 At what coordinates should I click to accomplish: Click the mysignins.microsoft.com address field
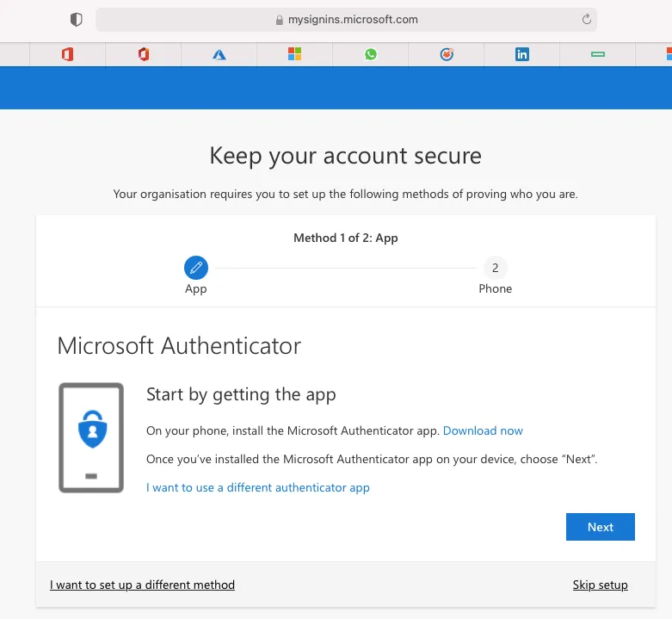[346, 20]
